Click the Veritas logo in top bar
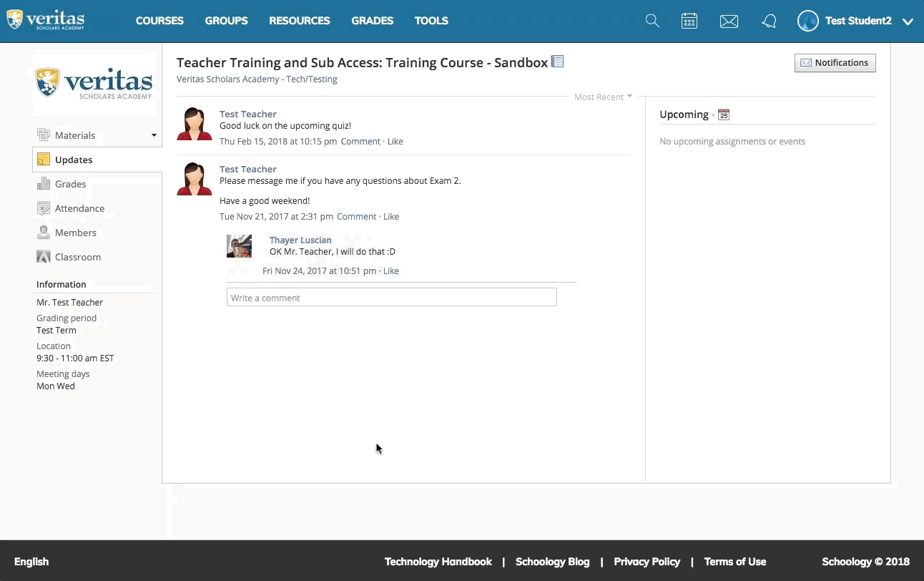 point(46,20)
